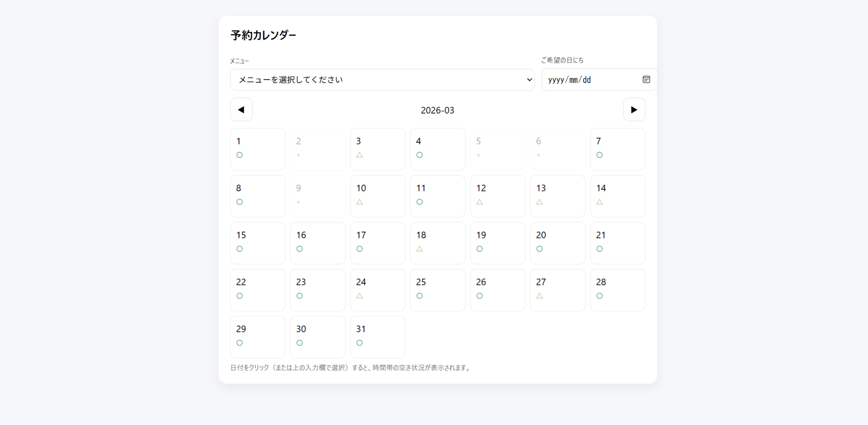
Task: Select day 17 date cell
Action: point(378,243)
